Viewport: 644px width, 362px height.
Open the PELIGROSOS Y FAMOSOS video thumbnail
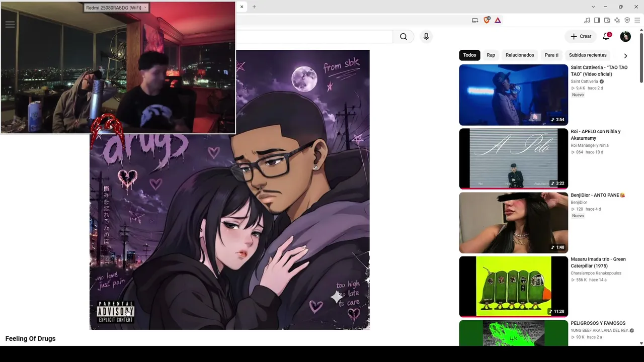513,333
